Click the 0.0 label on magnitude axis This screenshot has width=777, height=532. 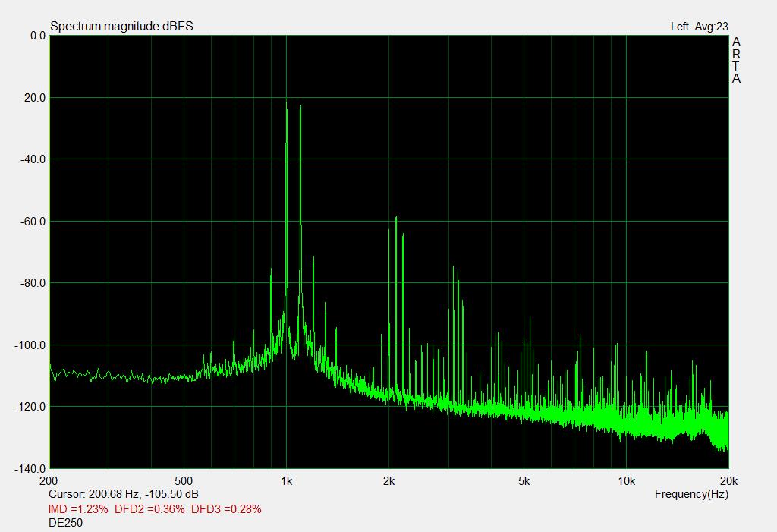point(37,36)
